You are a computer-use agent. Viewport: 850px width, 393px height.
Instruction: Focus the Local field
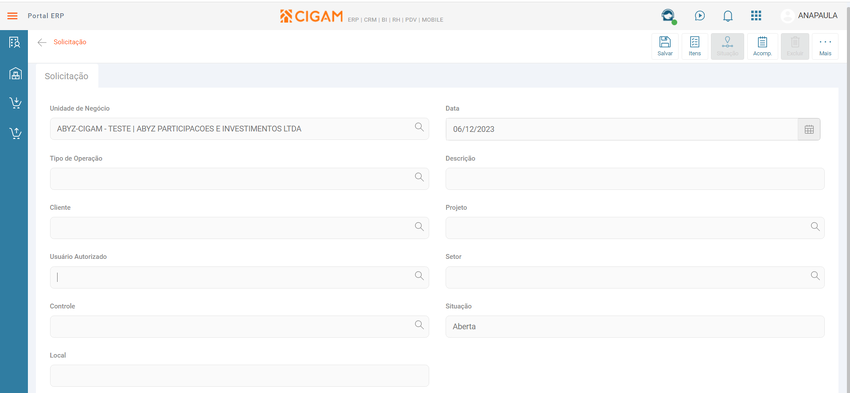(x=239, y=376)
